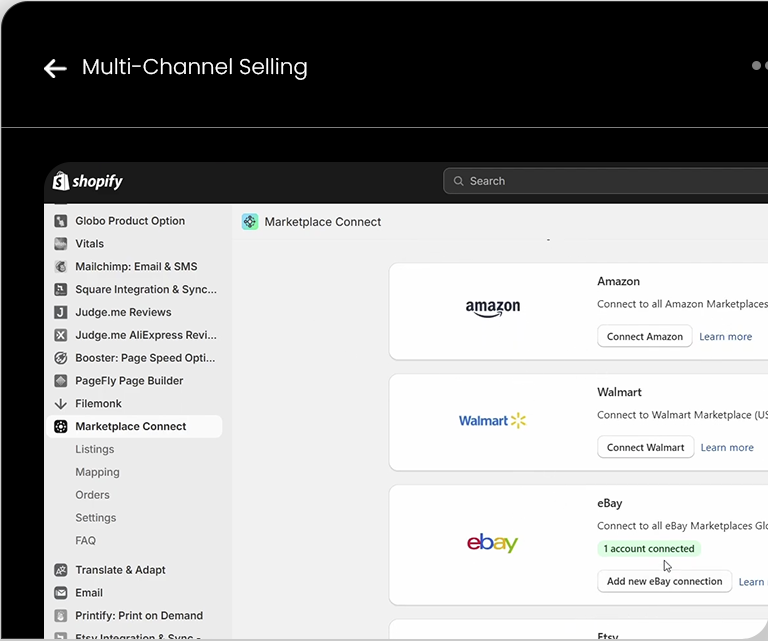Open Email in the sidebar
768x641 pixels.
(89, 593)
